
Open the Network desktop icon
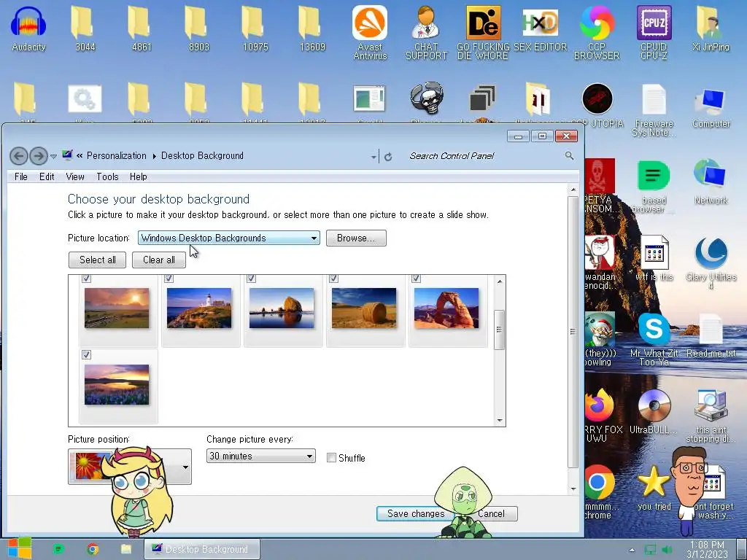coord(711,183)
